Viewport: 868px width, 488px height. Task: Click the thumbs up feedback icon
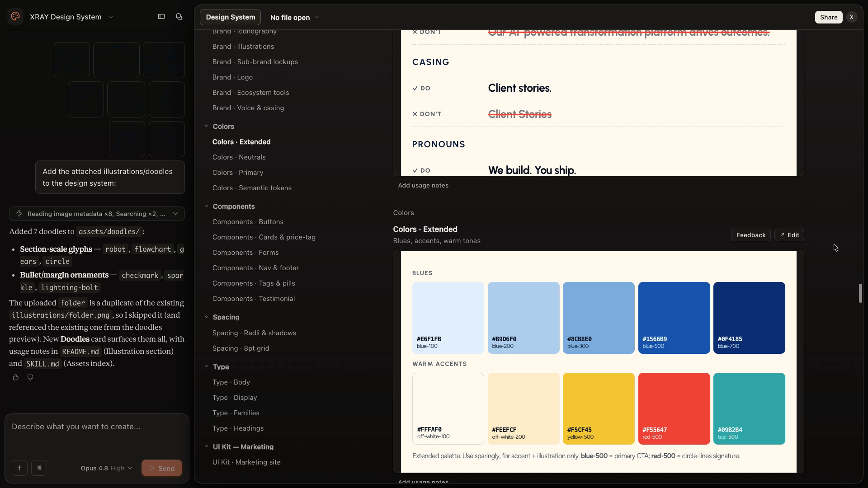click(16, 377)
